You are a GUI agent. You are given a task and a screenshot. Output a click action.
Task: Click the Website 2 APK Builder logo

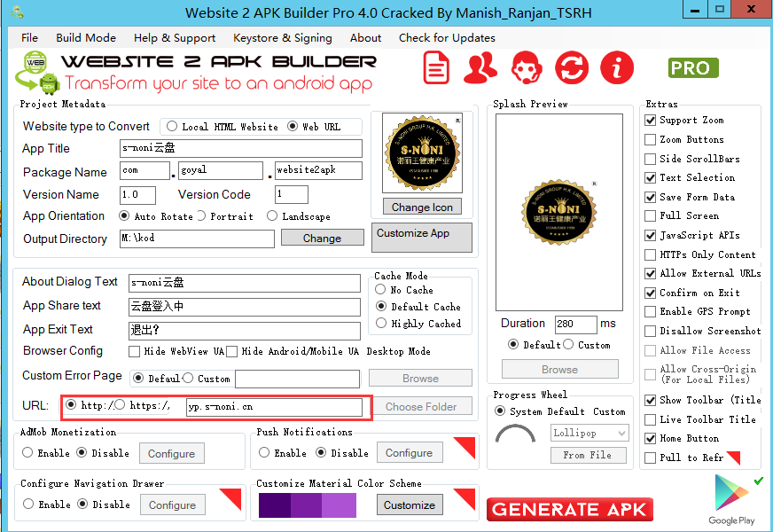tap(196, 73)
